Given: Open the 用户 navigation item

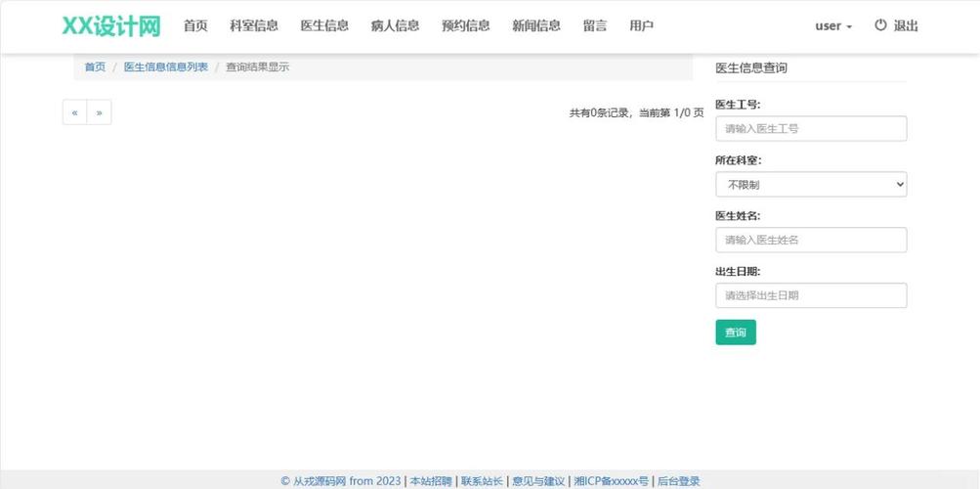Looking at the screenshot, I should click(x=641, y=25).
